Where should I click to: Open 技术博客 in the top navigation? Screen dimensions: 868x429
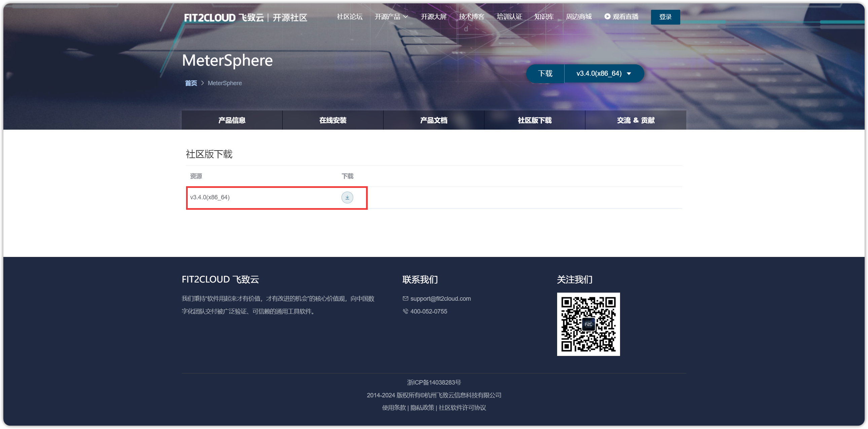click(471, 17)
